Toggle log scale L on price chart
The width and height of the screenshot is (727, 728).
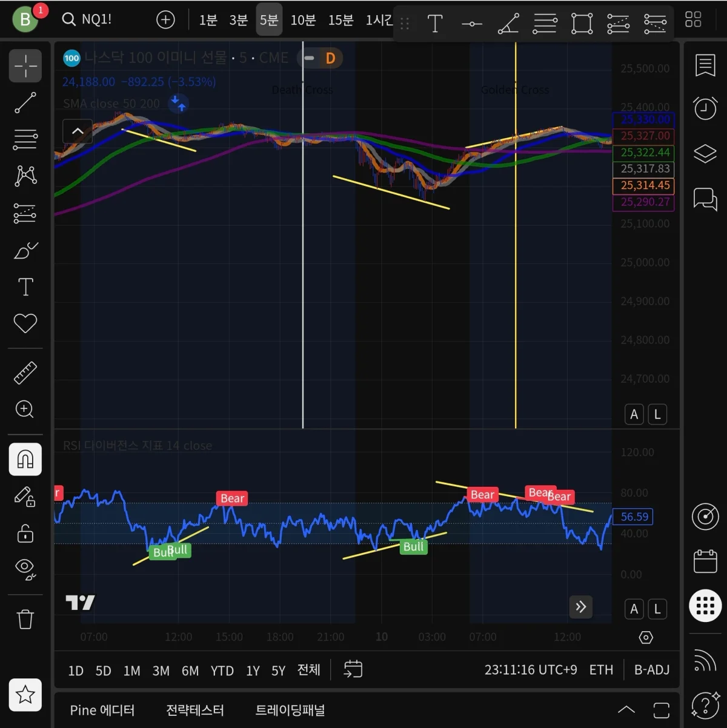point(657,414)
